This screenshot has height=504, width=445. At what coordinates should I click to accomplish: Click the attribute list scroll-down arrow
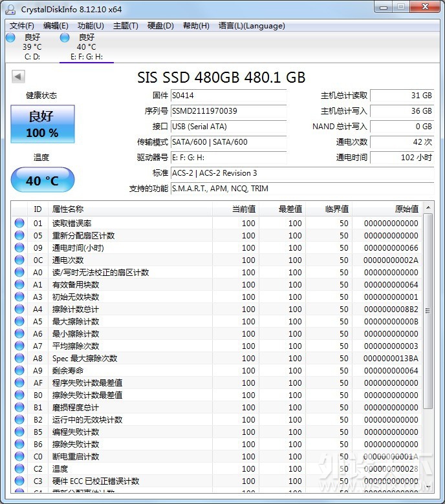coord(428,487)
